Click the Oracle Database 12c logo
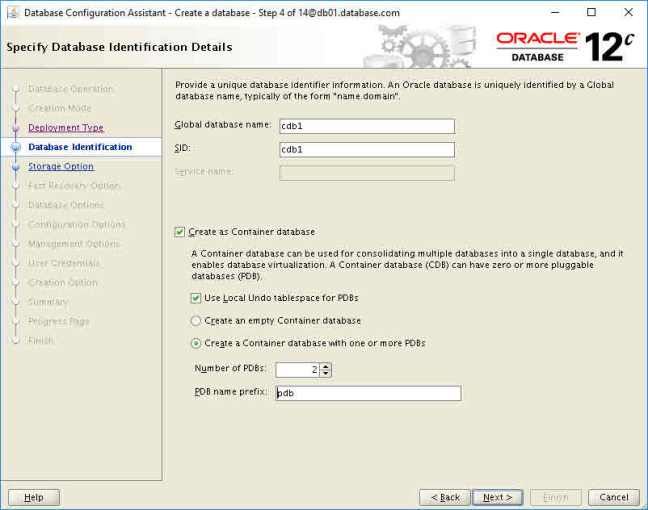The width and height of the screenshot is (648, 510). coord(566,45)
